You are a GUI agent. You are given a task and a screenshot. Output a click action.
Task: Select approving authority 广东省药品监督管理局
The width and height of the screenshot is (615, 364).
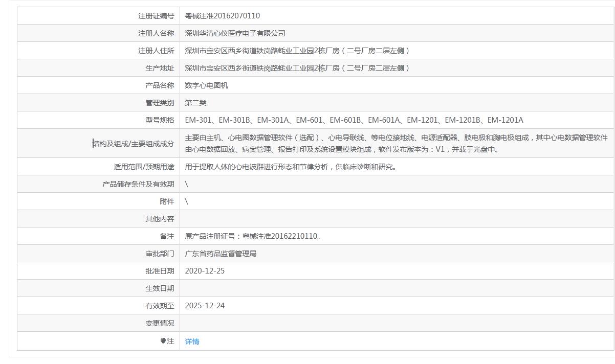(x=221, y=254)
